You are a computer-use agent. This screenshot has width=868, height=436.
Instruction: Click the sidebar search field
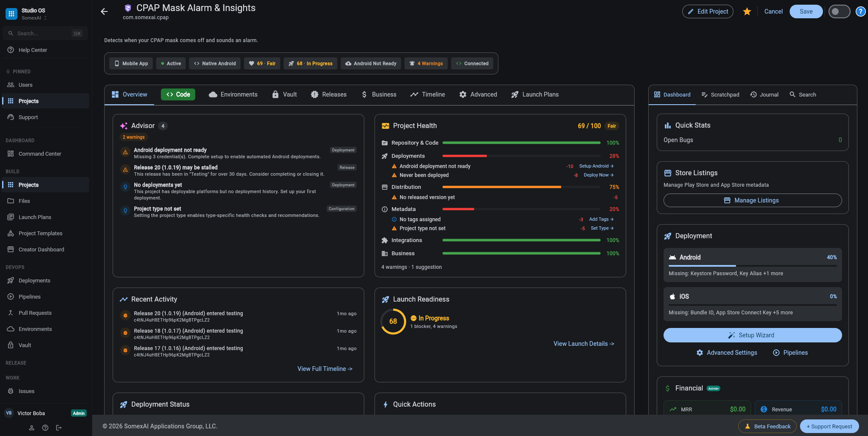point(45,33)
